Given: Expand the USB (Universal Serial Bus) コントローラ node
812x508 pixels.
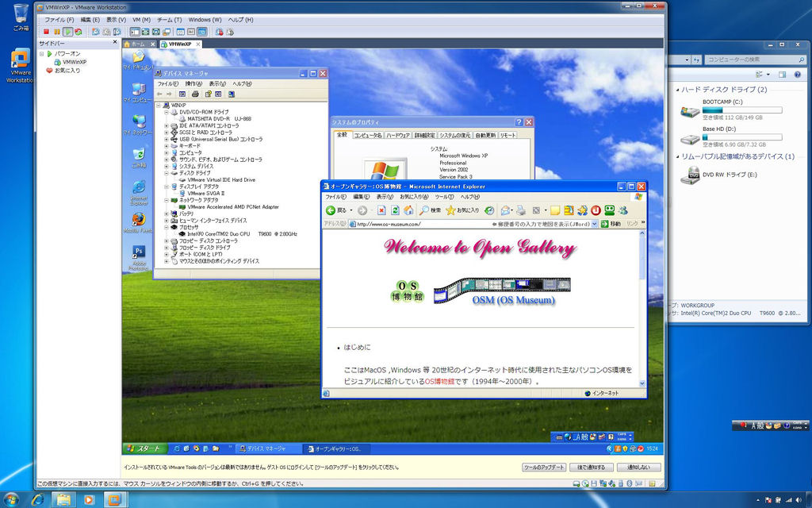Looking at the screenshot, I should point(167,139).
